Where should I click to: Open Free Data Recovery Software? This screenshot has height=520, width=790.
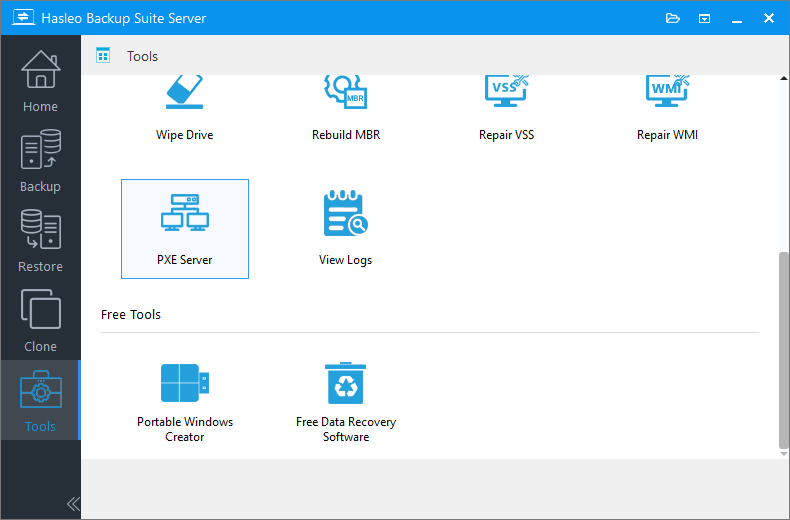(x=346, y=403)
